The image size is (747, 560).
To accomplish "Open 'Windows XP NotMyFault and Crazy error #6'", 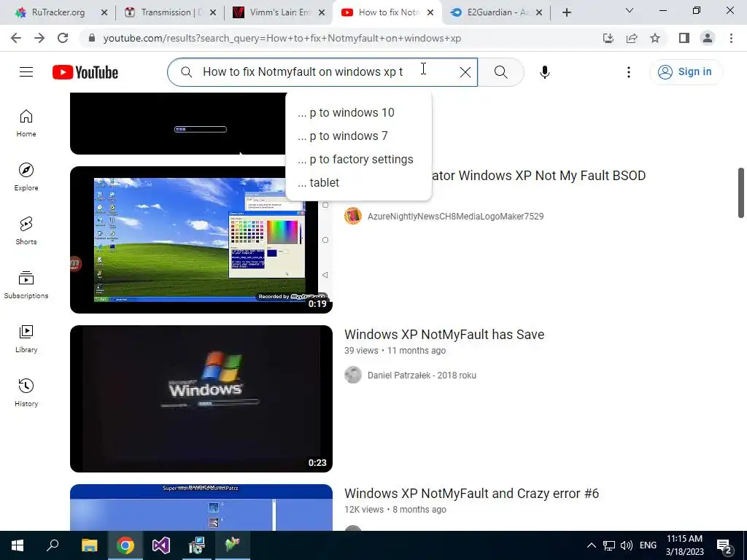I will [x=471, y=494].
